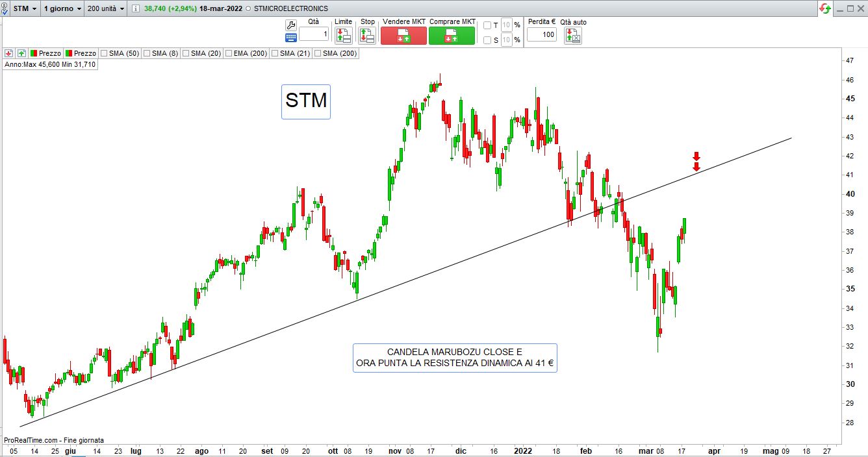Image resolution: width=868 pixels, height=457 pixels.
Task: Enable the SMA (50) checkbox
Action: [104, 53]
